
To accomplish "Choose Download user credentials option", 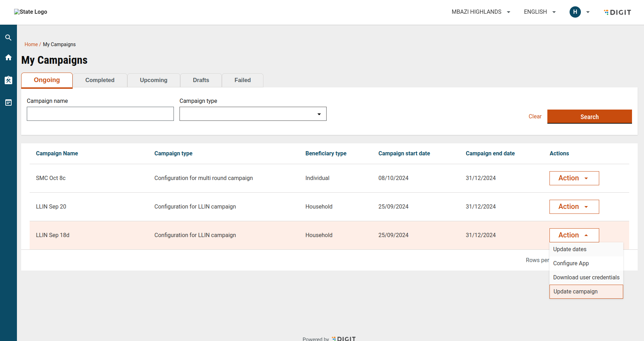I will coord(586,278).
